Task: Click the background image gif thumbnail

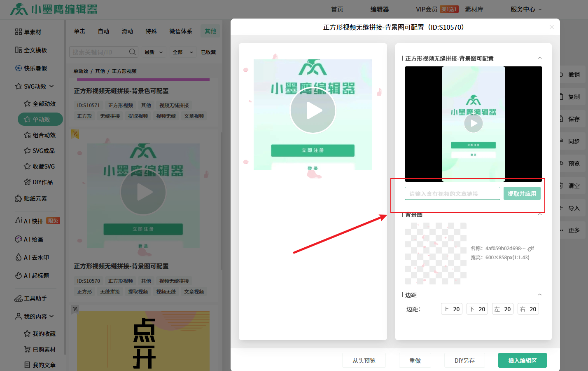Action: 436,254
